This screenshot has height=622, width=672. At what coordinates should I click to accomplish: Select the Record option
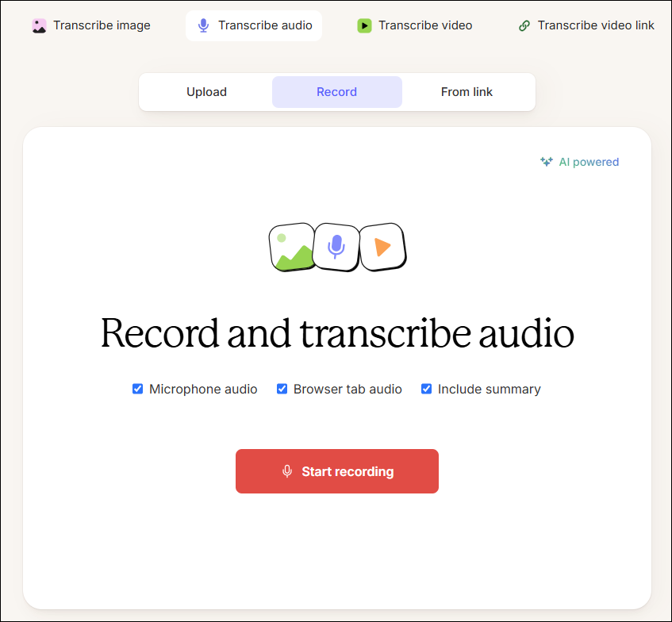(337, 92)
